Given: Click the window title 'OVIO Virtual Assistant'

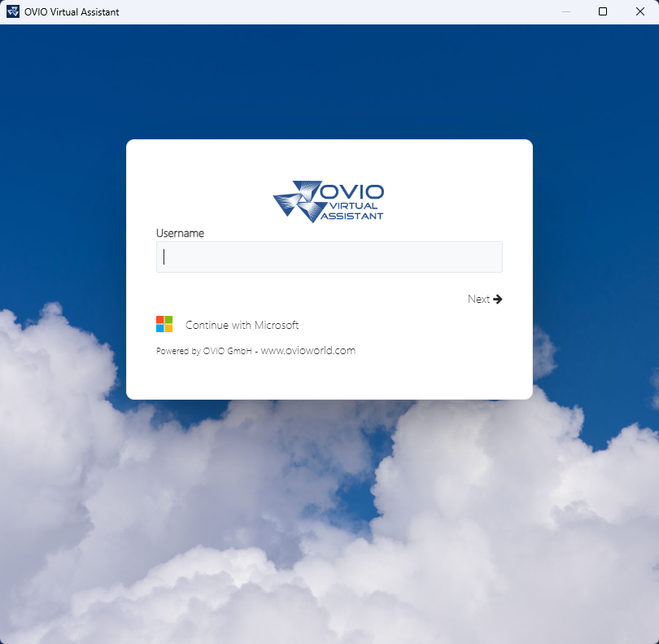Looking at the screenshot, I should pyautogui.click(x=72, y=11).
